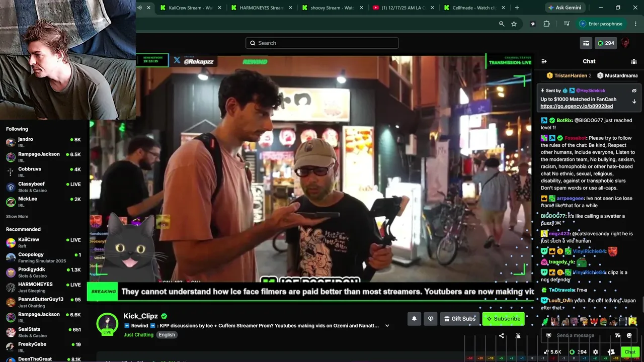Close the HARMONEYES Stream tab
Image resolution: width=644 pixels, height=362 pixels.
click(x=290, y=8)
